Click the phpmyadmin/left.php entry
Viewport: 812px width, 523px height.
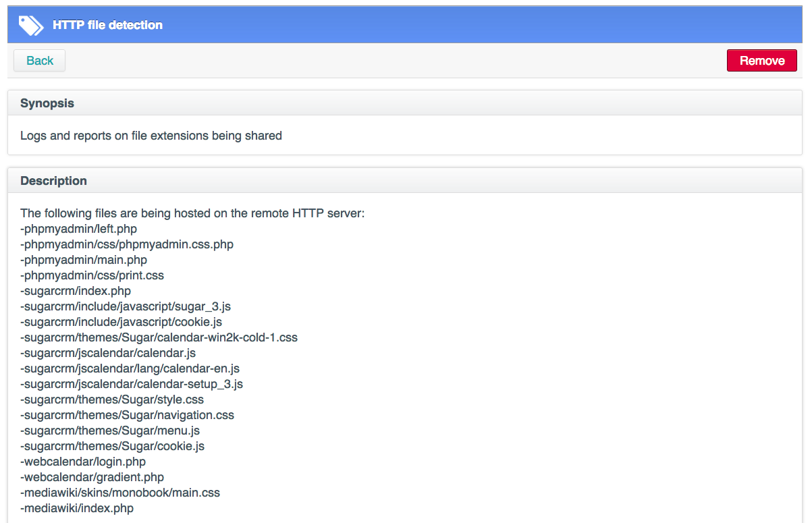[x=79, y=229]
